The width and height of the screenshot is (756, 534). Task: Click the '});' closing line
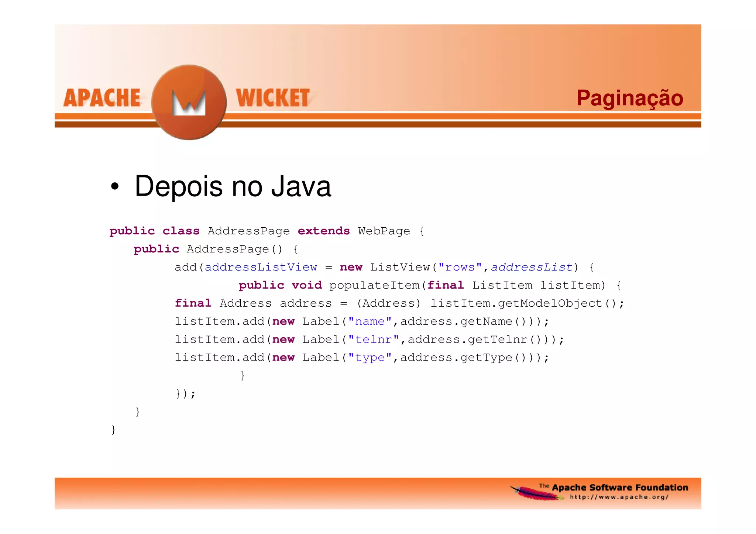pyautogui.click(x=185, y=393)
